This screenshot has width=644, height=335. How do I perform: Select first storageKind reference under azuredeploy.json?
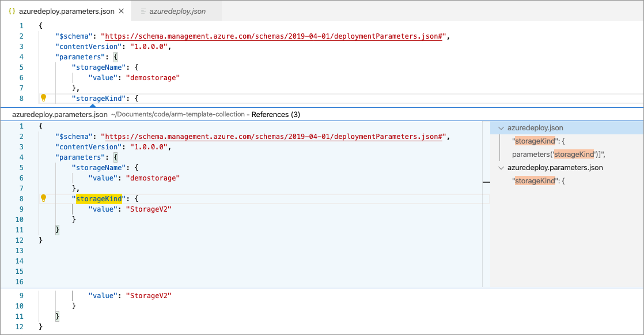[x=538, y=141]
